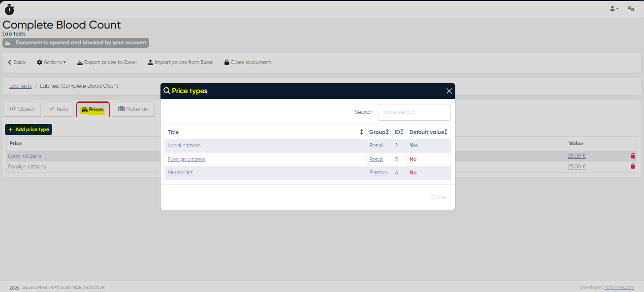The width and height of the screenshot is (644, 292).
Task: Sort by the Group column arrows
Action: (387, 132)
